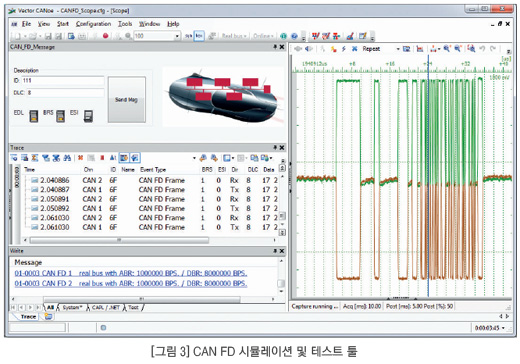Viewport: 520px width, 364px height.
Task: Toggle the BRS switch
Action: tap(60, 116)
